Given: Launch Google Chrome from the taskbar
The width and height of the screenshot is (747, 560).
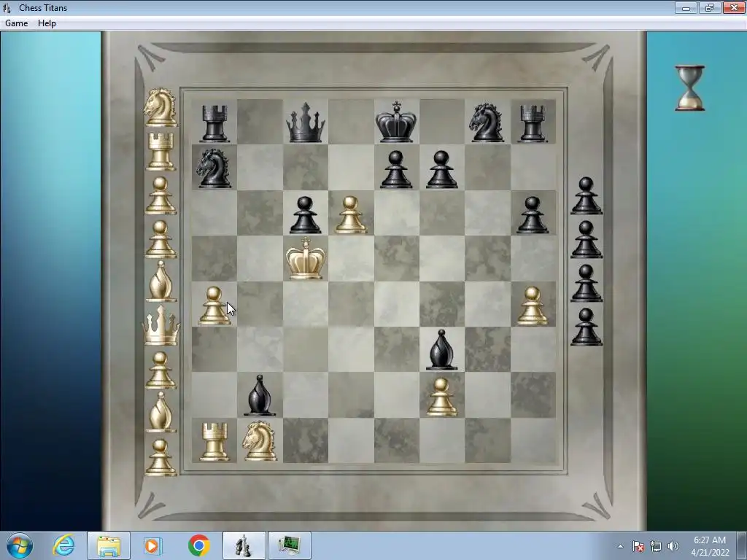Looking at the screenshot, I should [198, 545].
